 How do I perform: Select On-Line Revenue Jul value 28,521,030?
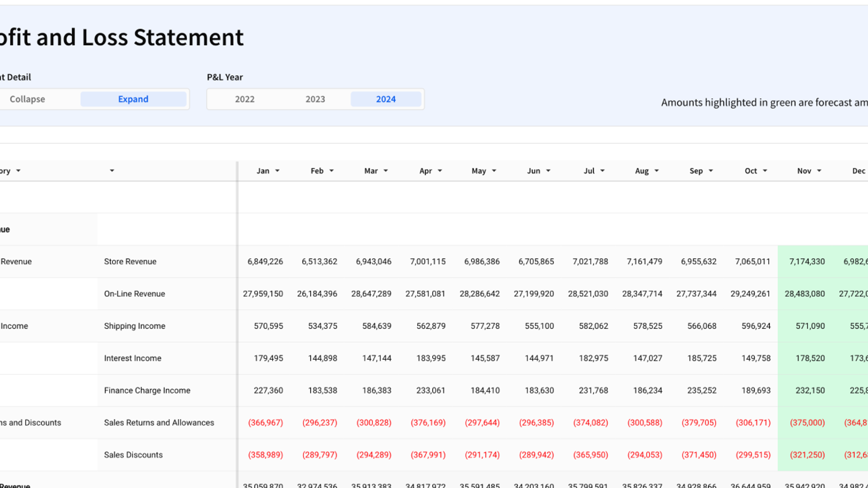click(588, 294)
